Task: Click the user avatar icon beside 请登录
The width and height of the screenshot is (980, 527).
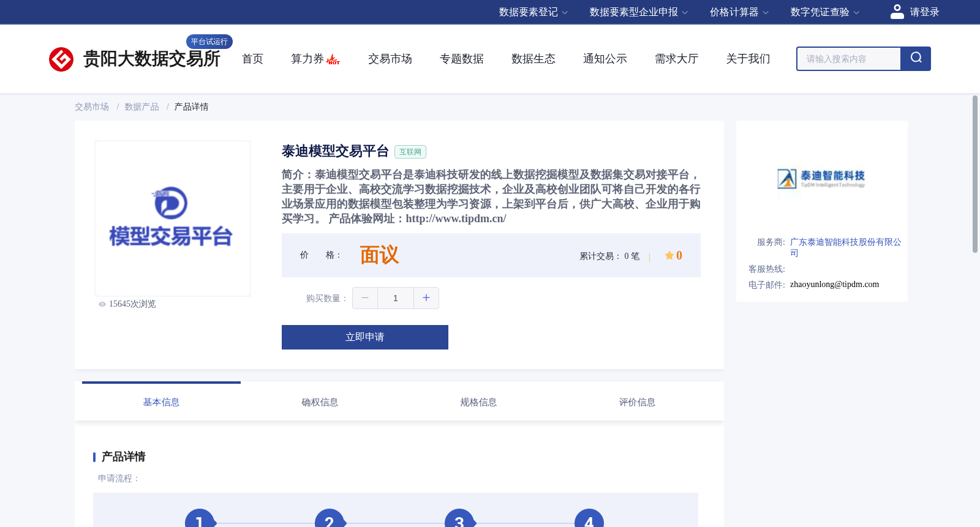Action: pyautogui.click(x=897, y=12)
